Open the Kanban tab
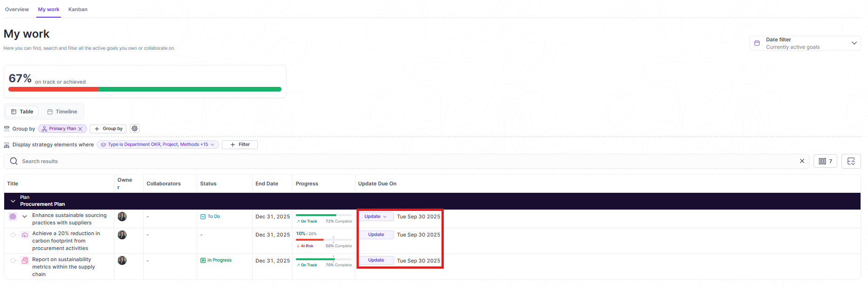Image resolution: width=868 pixels, height=289 pixels. [x=78, y=9]
